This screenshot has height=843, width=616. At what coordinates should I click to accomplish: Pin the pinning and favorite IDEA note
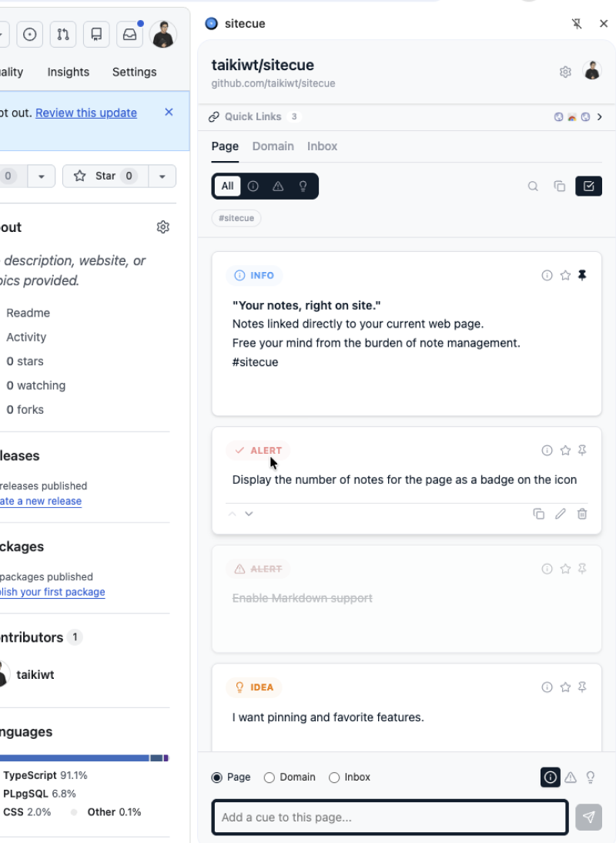[582, 687]
